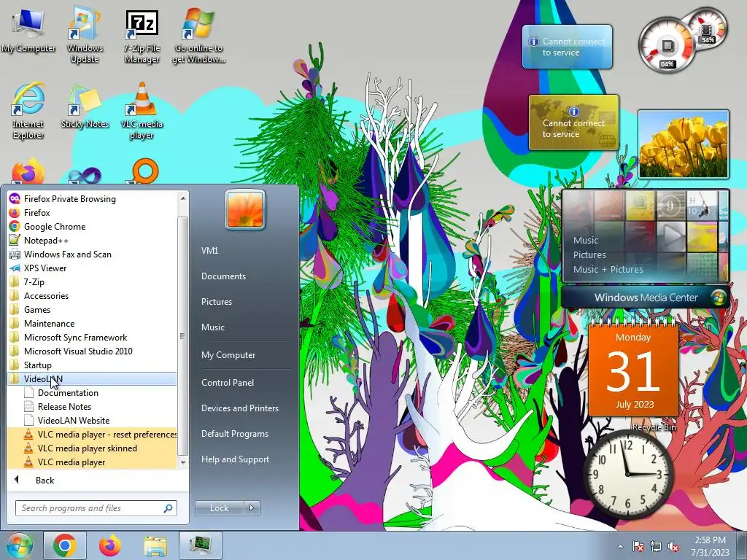The image size is (747, 560).
Task: Click the user account picture
Action: pyautogui.click(x=245, y=209)
